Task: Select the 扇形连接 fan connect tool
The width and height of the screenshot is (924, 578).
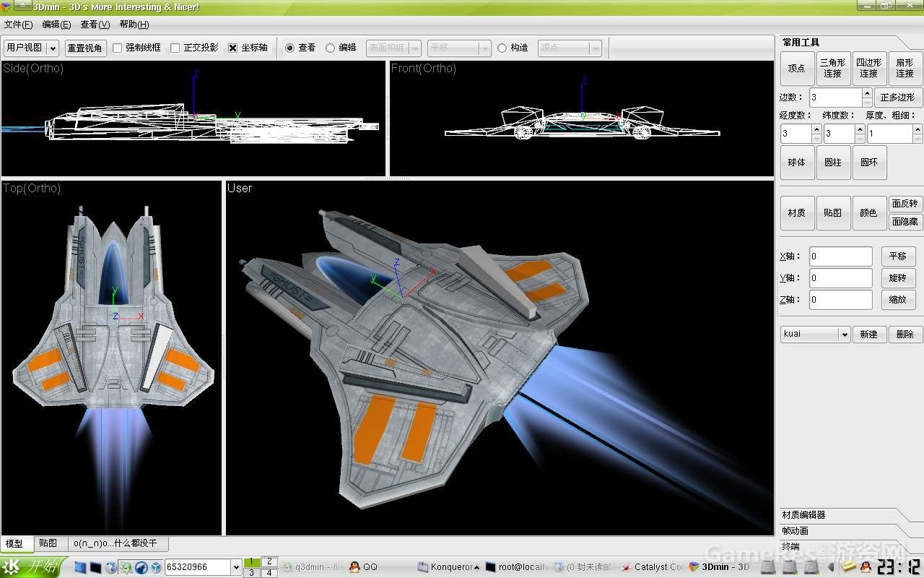Action: click(903, 67)
